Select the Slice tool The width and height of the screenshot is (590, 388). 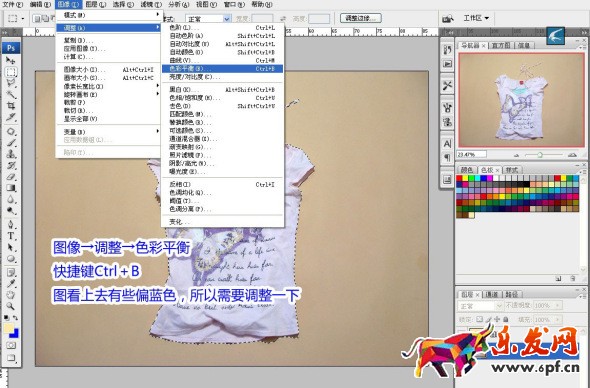point(11,117)
